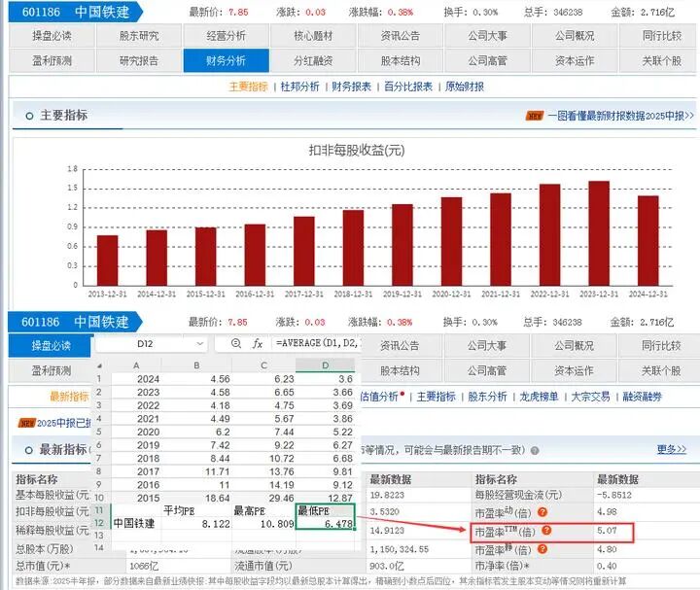The image size is (700, 590).
Task: Open the 大宗交易 sub-link
Action: click(x=591, y=397)
